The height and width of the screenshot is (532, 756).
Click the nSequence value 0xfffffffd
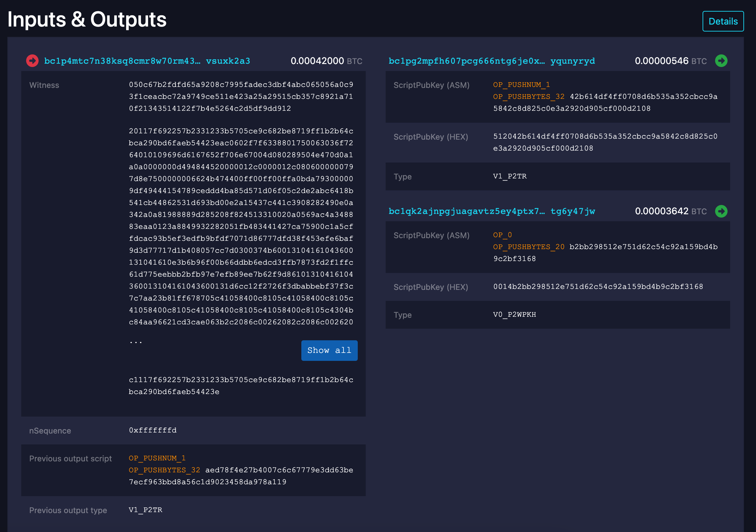153,430
